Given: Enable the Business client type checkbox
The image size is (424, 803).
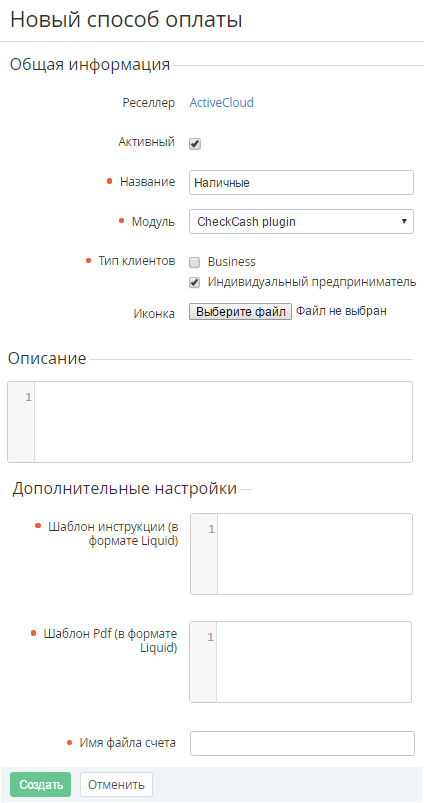Looking at the screenshot, I should click(195, 263).
